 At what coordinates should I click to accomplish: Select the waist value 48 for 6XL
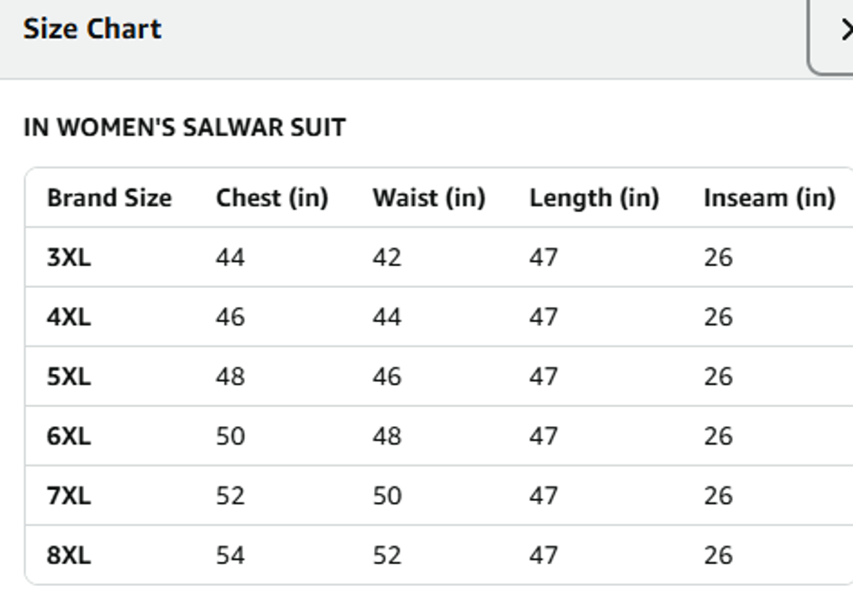pos(387,436)
